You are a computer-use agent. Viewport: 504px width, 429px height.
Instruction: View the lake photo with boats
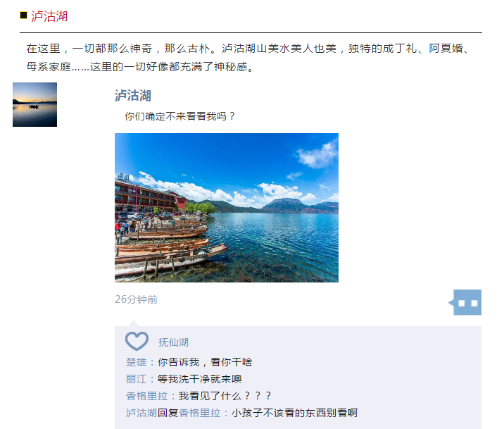[x=227, y=208]
